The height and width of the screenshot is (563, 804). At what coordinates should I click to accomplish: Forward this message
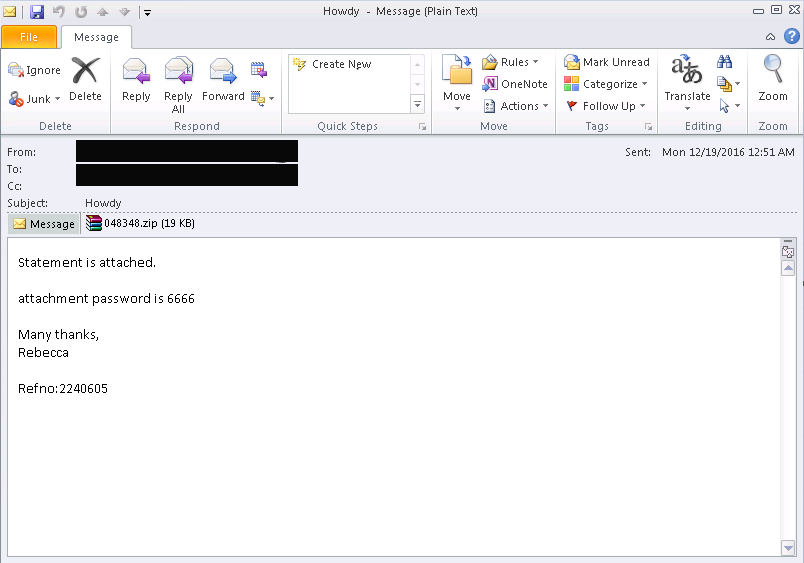223,79
